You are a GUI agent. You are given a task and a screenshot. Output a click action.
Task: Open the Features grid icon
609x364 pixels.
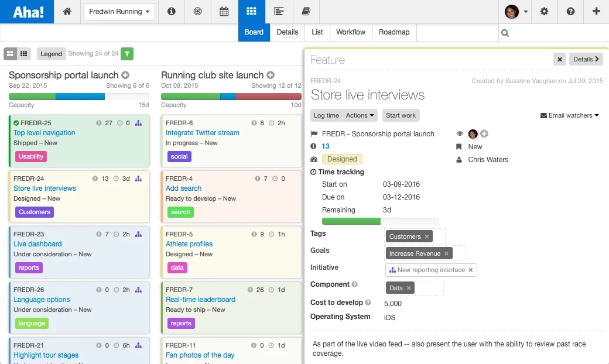pyautogui.click(x=251, y=12)
